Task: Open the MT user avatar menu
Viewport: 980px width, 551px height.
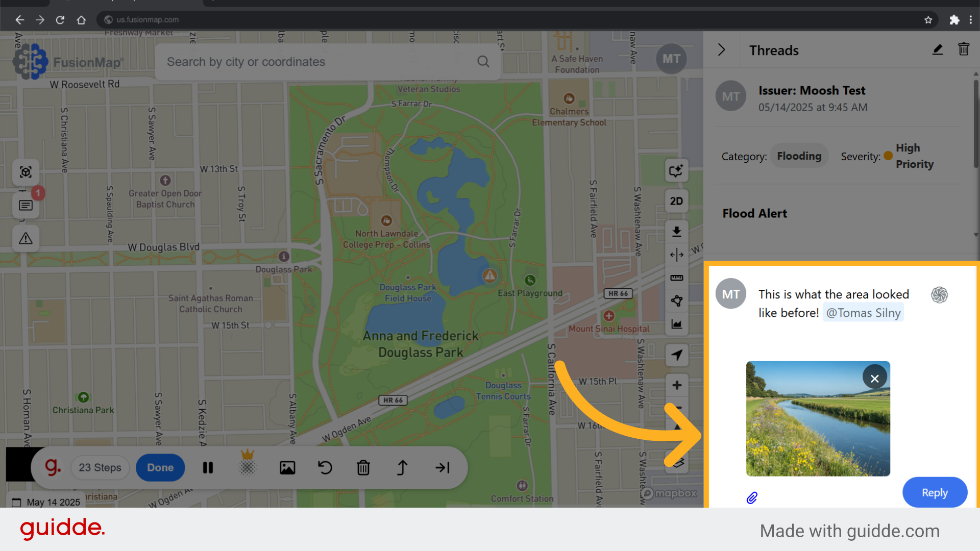Action: (x=671, y=59)
